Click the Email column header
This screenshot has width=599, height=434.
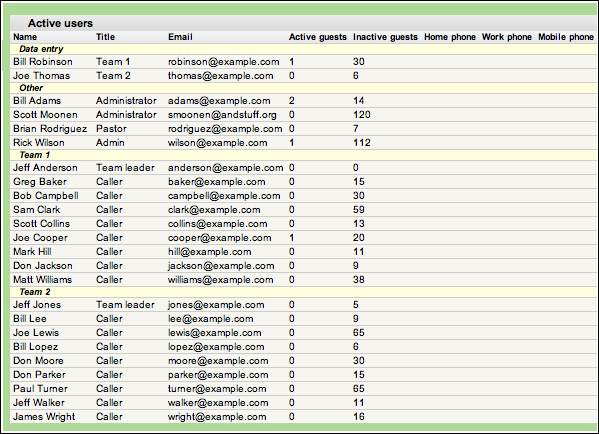coord(180,37)
